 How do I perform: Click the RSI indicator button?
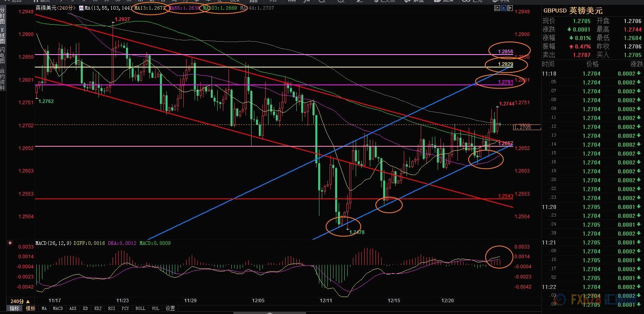click(111, 308)
